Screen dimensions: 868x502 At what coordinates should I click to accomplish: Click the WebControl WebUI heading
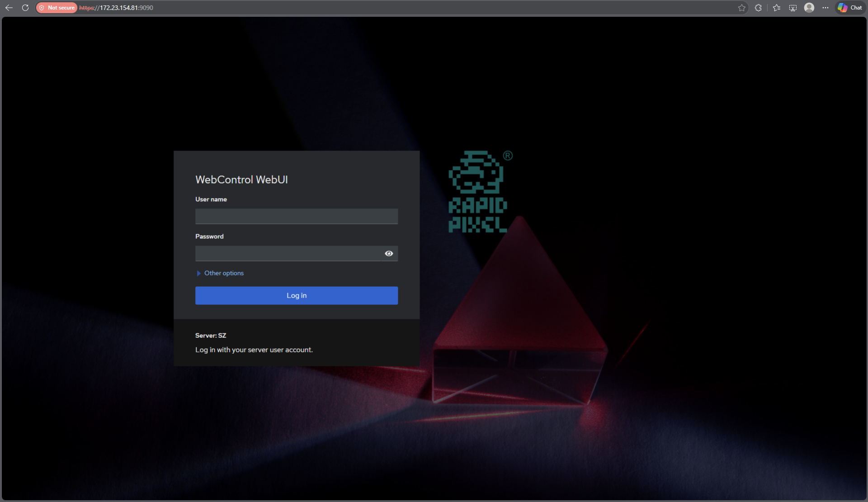[x=241, y=179]
